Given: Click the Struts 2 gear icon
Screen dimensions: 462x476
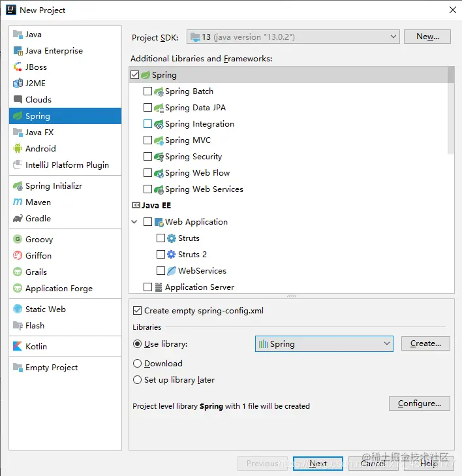Looking at the screenshot, I should [172, 255].
